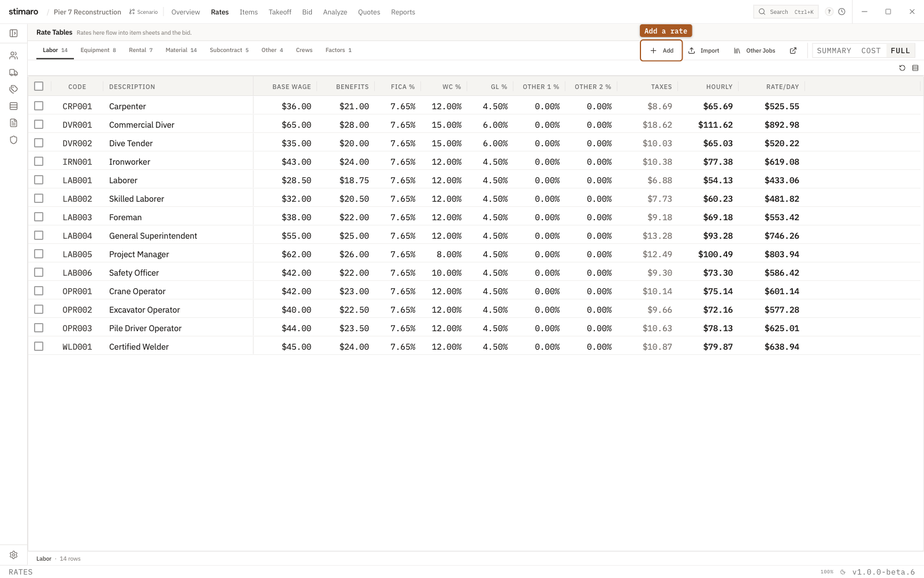
Task: Open the shield icon in sidebar
Action: point(13,139)
